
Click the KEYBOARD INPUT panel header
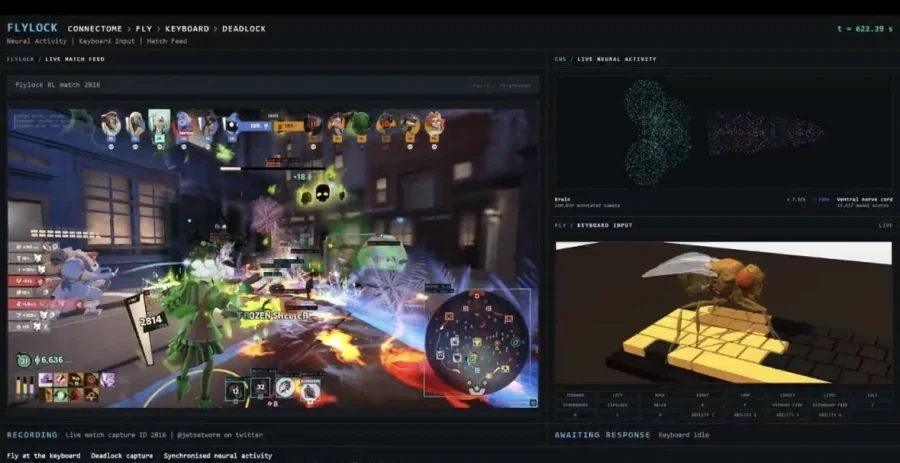point(602,225)
